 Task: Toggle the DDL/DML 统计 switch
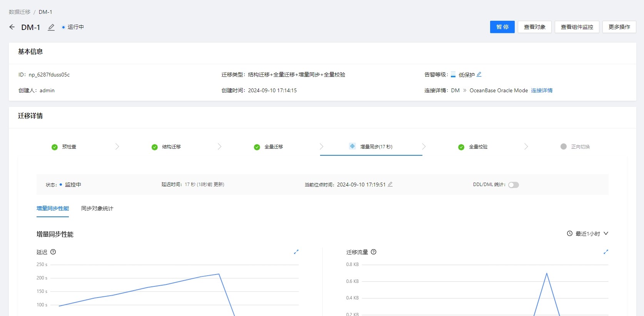pos(514,185)
